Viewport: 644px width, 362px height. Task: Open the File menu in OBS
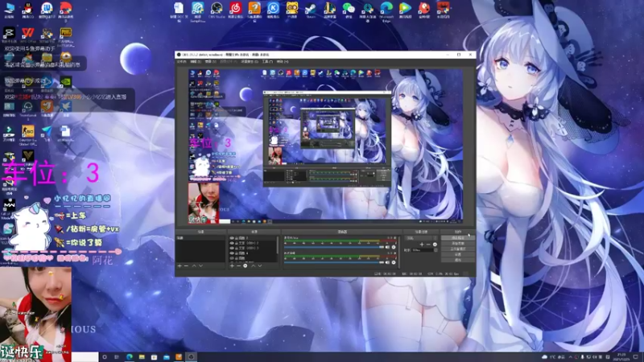(182, 62)
